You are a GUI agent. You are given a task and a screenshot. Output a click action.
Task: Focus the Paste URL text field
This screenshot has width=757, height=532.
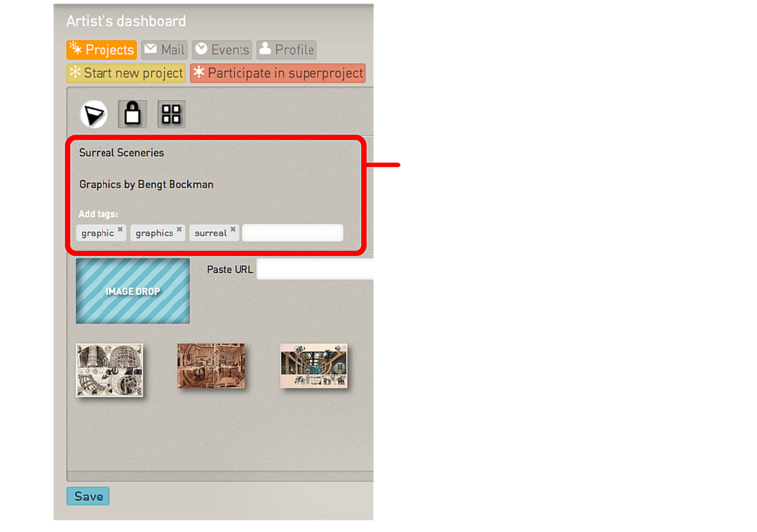(314, 269)
